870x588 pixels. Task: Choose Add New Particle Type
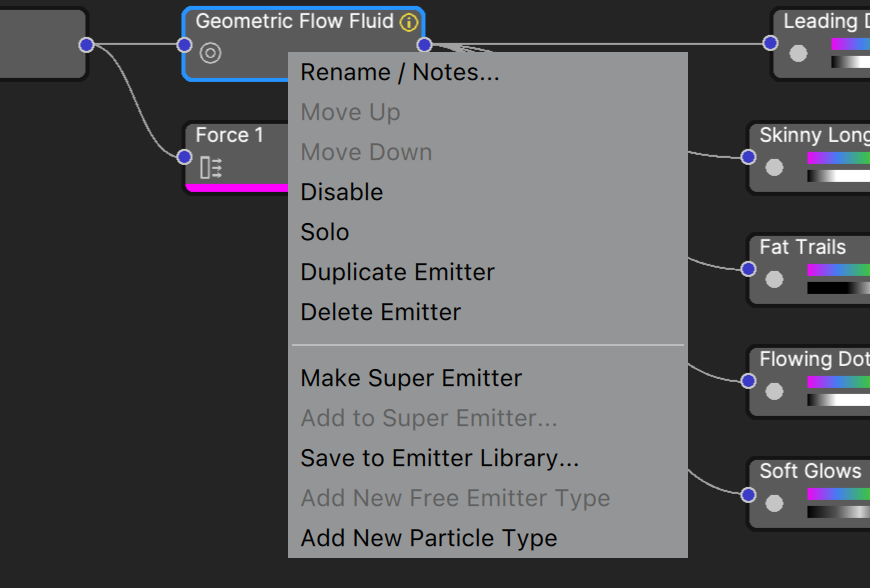coord(429,538)
